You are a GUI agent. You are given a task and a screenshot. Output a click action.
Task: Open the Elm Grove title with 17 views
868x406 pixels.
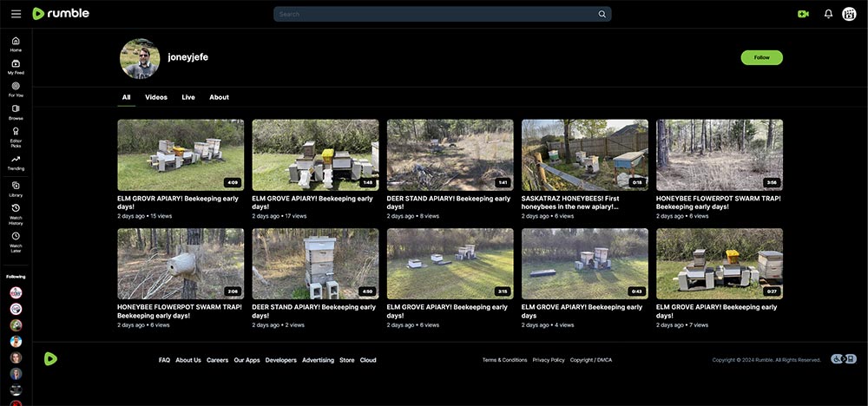(x=312, y=202)
